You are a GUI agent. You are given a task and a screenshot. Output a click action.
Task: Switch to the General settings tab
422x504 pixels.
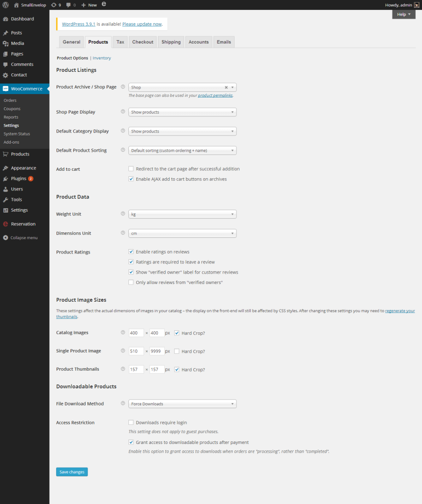pos(72,42)
